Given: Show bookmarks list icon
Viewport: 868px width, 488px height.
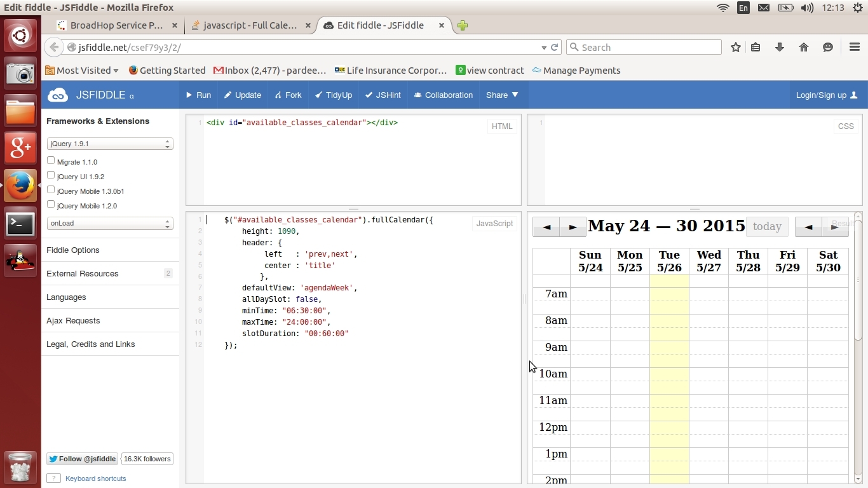Looking at the screenshot, I should pyautogui.click(x=756, y=47).
